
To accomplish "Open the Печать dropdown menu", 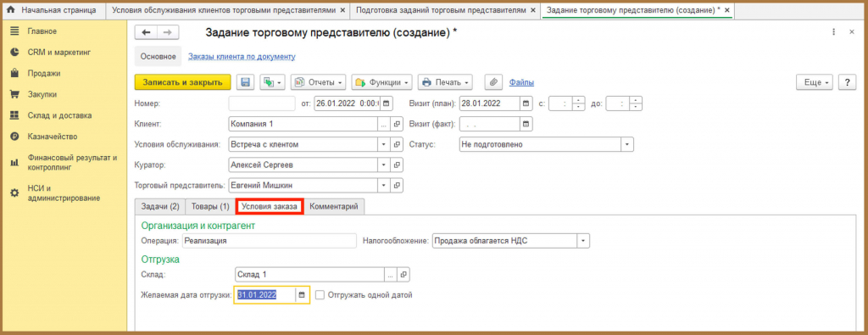I will 445,82.
